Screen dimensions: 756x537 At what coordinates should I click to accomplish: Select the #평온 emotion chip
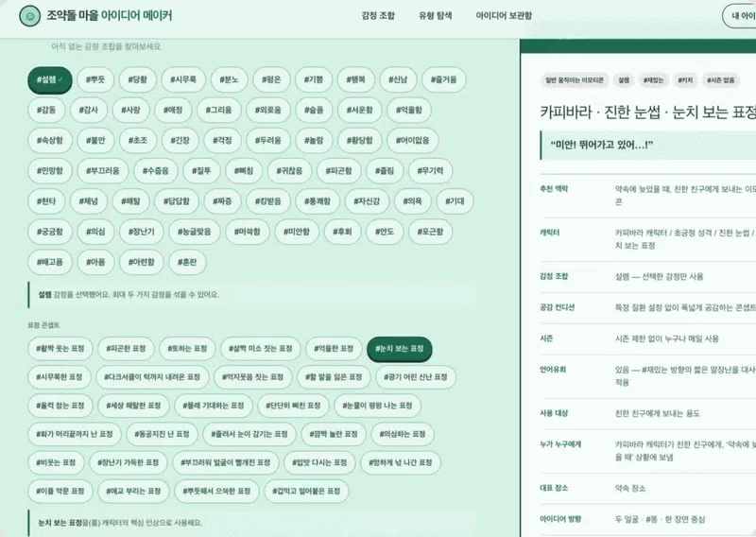[x=271, y=79]
